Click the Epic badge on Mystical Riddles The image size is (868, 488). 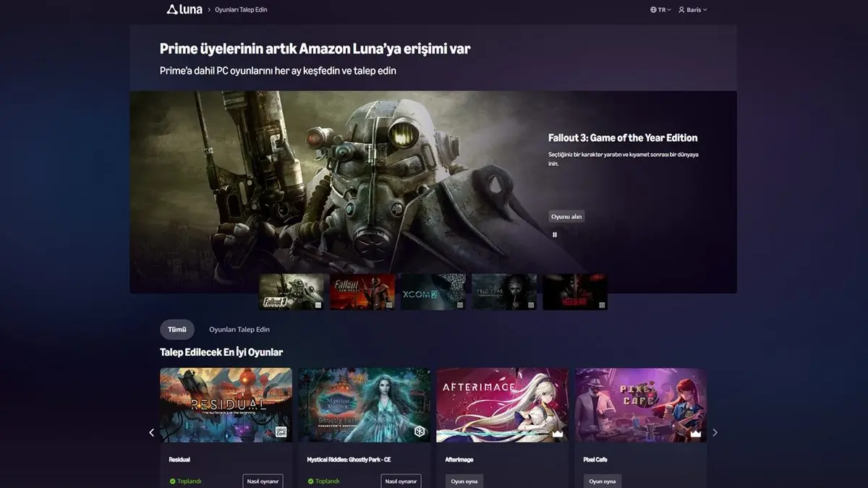tap(420, 432)
